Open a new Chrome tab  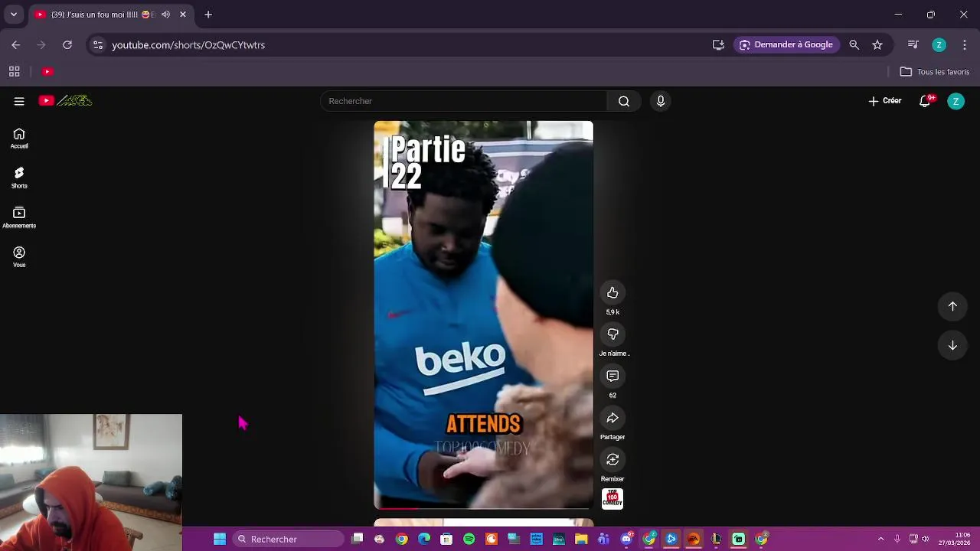click(208, 15)
